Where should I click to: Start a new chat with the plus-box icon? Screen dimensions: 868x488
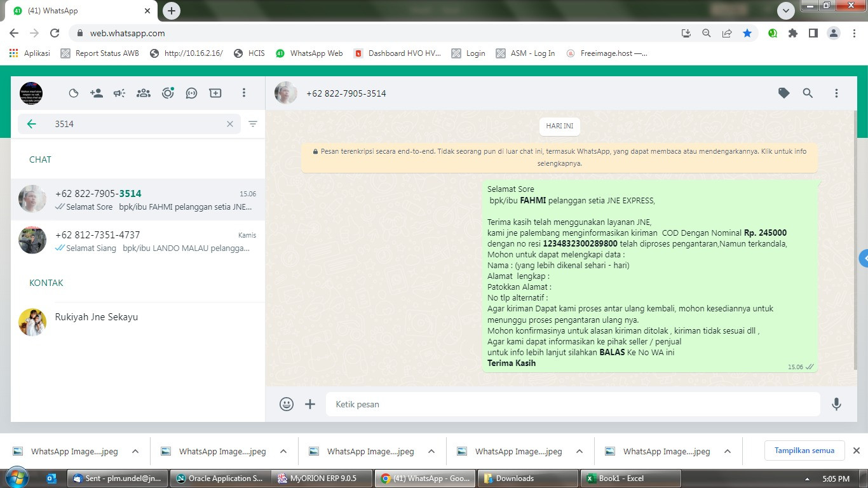pos(215,93)
